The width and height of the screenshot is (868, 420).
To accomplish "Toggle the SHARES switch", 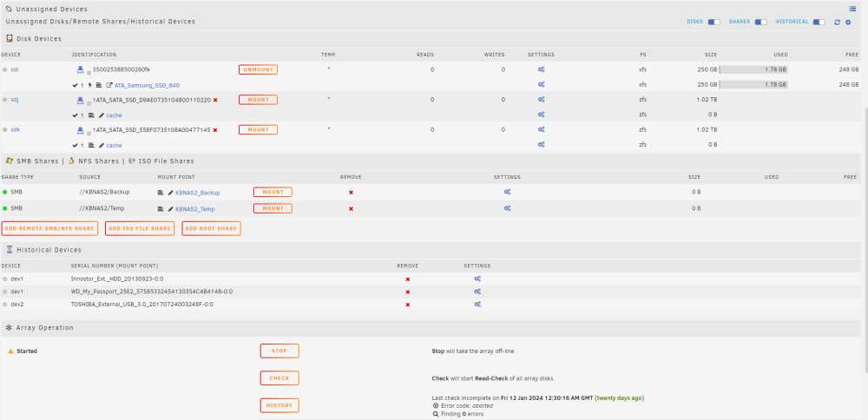I will click(761, 23).
